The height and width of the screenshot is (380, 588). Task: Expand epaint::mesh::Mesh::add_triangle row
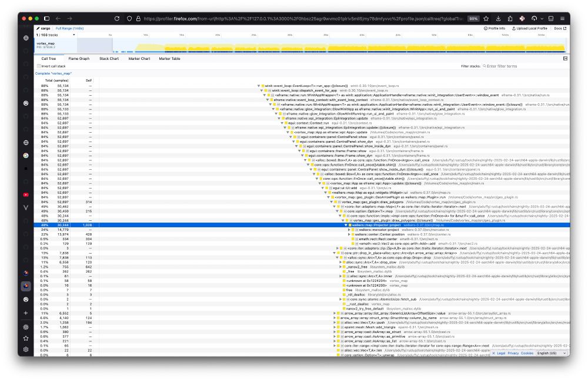click(335, 327)
